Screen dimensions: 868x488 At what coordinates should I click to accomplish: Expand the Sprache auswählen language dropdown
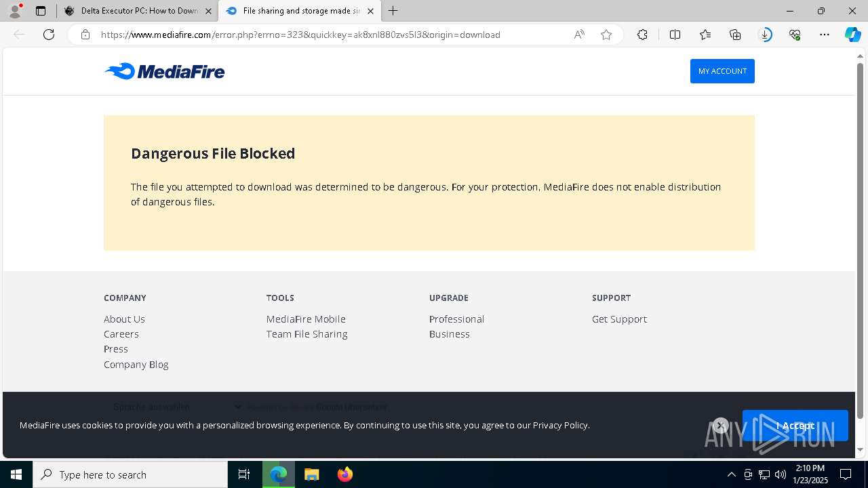176,407
